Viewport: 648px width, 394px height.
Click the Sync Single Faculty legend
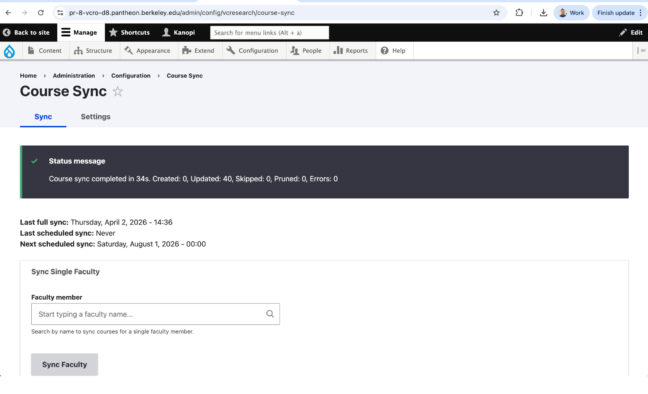(x=65, y=272)
